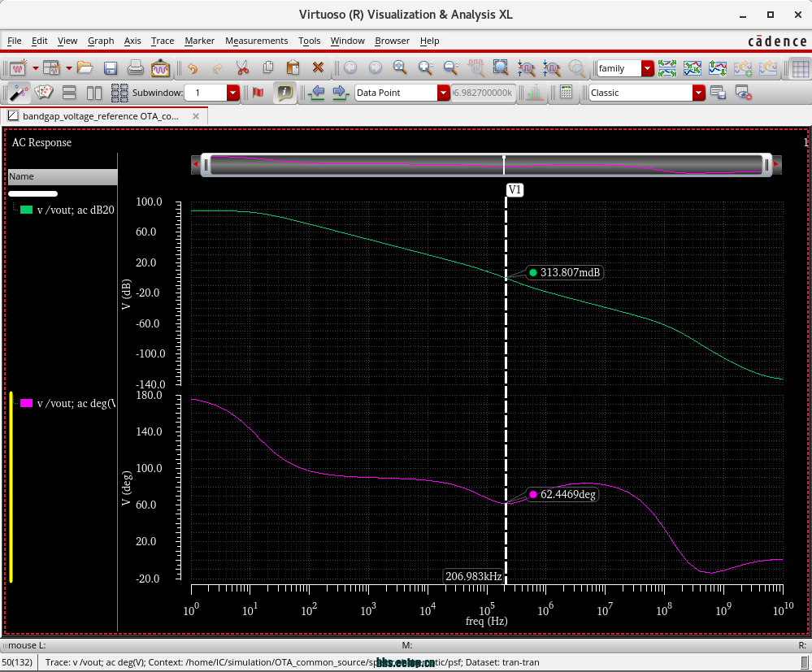Image resolution: width=812 pixels, height=672 pixels.
Task: Open the Browser menu
Action: pyautogui.click(x=392, y=41)
